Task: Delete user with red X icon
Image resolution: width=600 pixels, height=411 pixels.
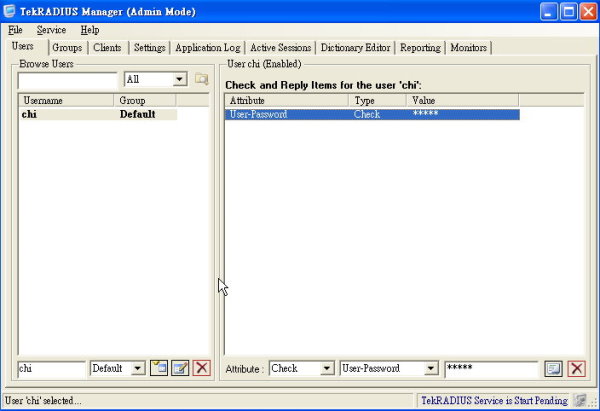Action: coord(202,368)
